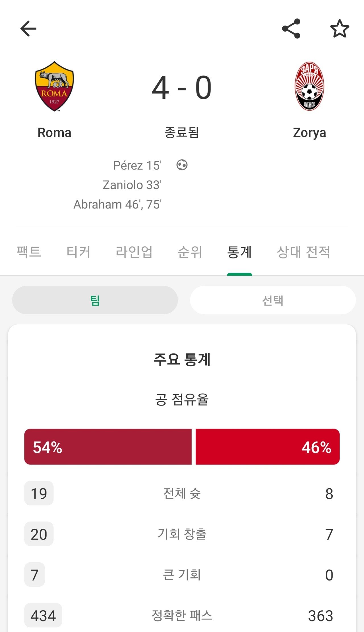Tap the Roma team name
The width and height of the screenshot is (364, 632).
54,133
